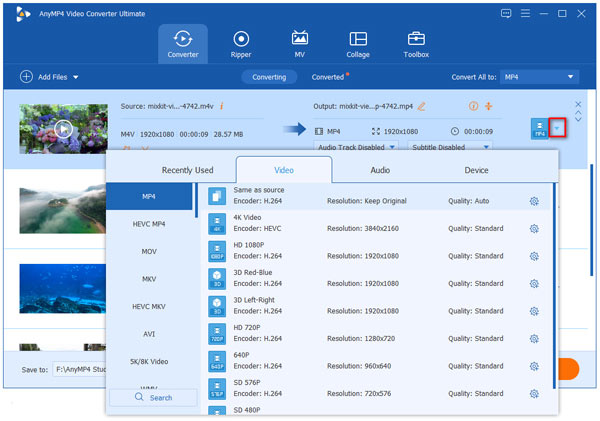Viewport: 600px width, 421px height.
Task: Click the pencil icon to rename output
Action: coord(421,106)
